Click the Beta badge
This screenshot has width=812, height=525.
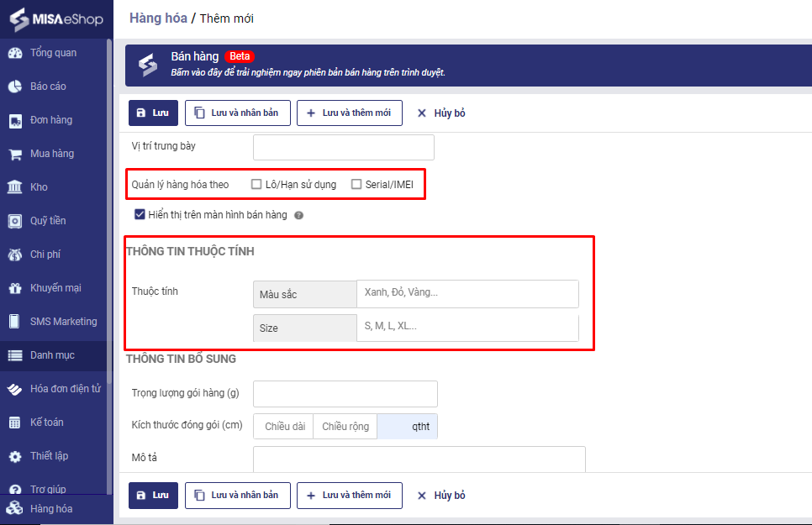240,56
